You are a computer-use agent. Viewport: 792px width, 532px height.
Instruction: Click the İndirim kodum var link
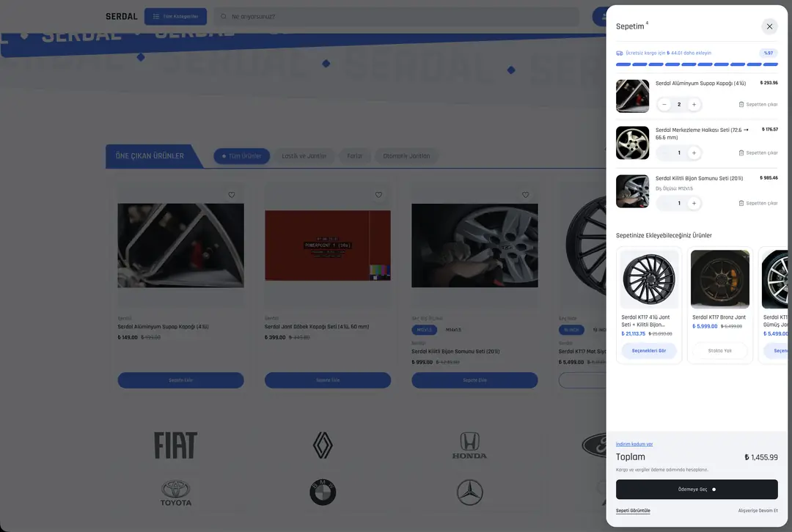634,444
